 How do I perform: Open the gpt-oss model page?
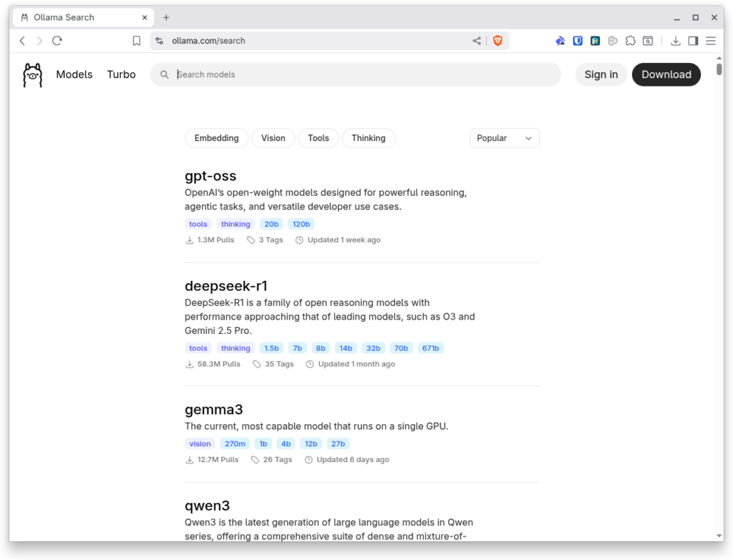point(210,176)
